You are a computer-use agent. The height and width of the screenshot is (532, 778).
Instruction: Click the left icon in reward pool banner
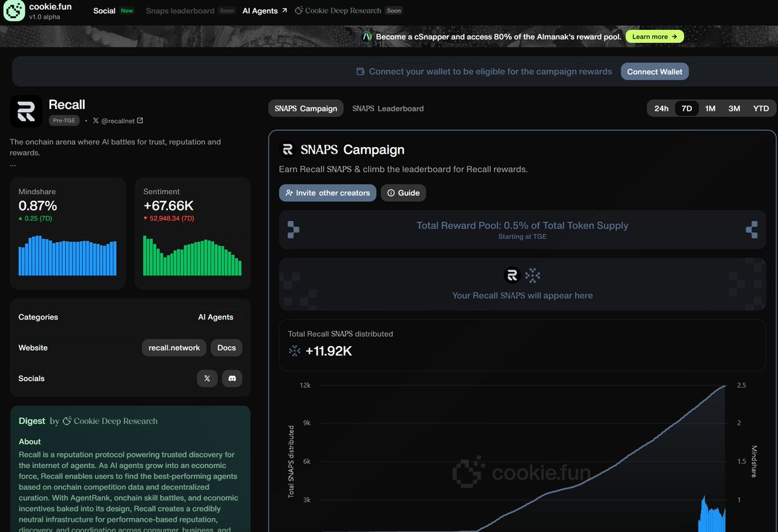click(294, 229)
